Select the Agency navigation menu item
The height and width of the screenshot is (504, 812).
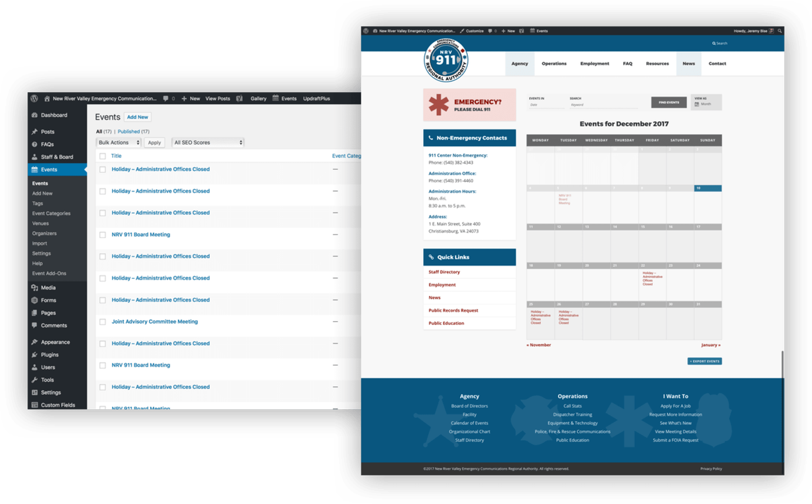[x=520, y=64]
